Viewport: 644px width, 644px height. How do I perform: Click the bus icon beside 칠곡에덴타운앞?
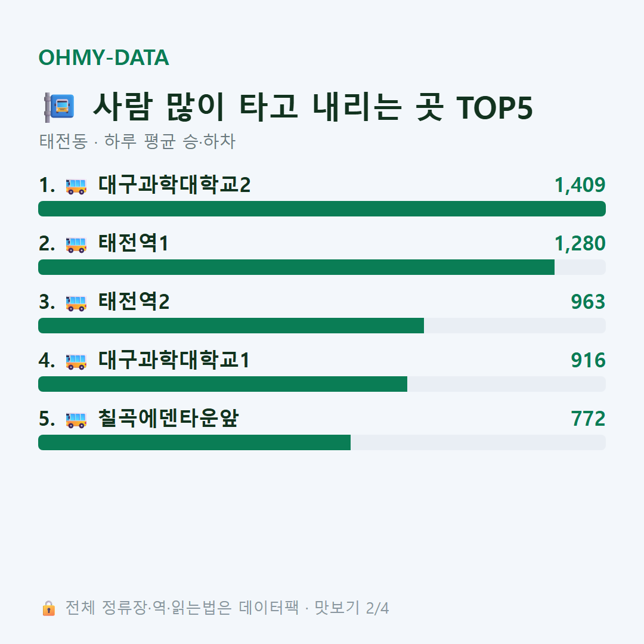76,420
